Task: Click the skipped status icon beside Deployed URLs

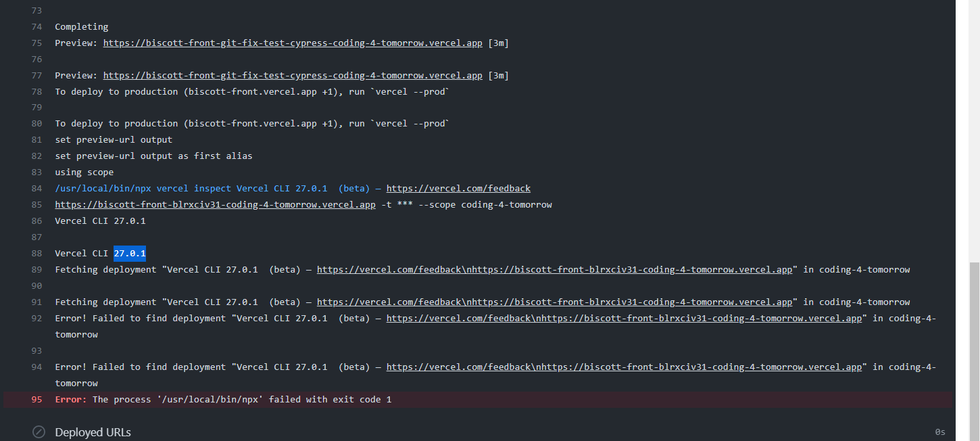Action: click(x=39, y=432)
